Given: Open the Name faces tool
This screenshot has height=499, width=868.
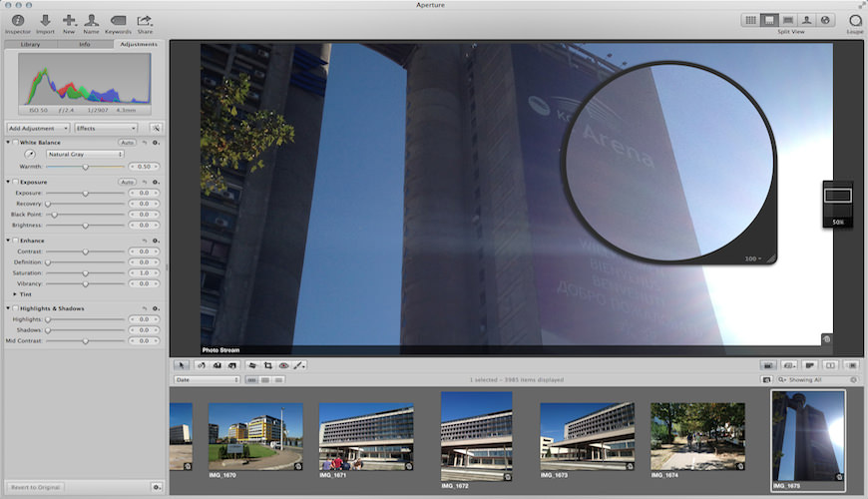Looking at the screenshot, I should [x=92, y=21].
